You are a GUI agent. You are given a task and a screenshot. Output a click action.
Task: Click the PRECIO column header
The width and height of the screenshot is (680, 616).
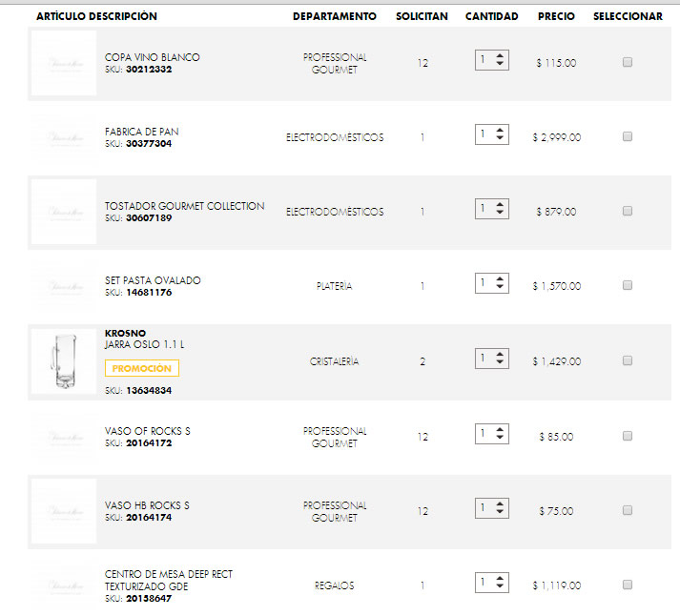tap(556, 16)
